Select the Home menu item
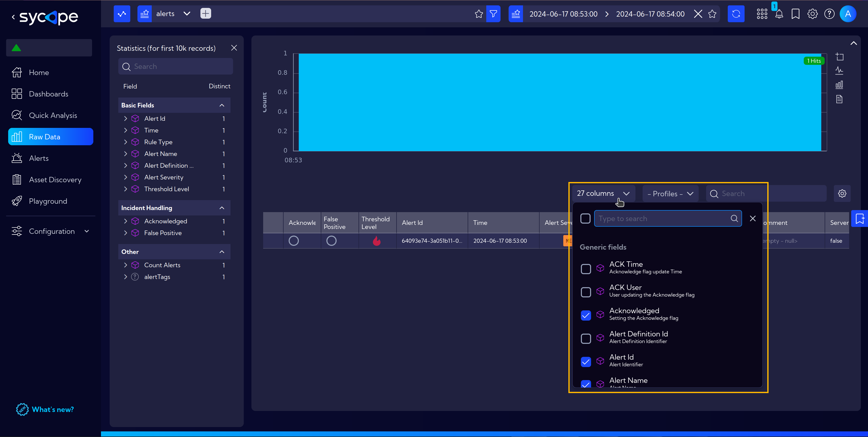This screenshot has width=868, height=437. [39, 72]
